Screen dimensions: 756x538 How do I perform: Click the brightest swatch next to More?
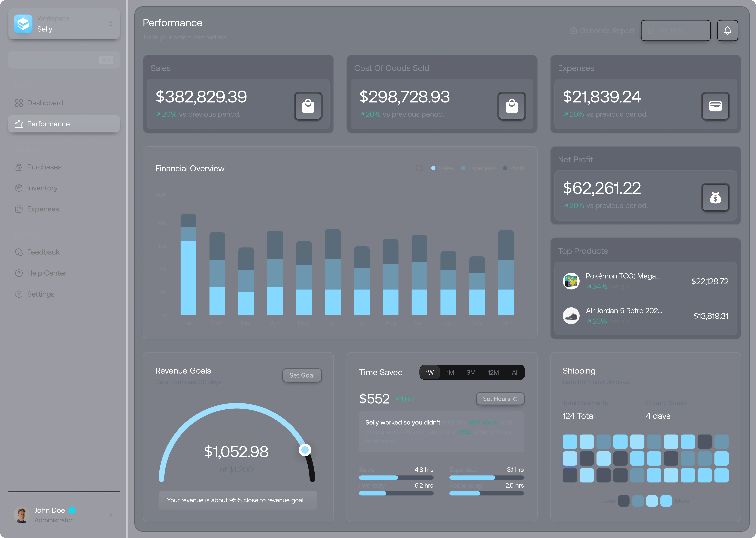click(666, 501)
